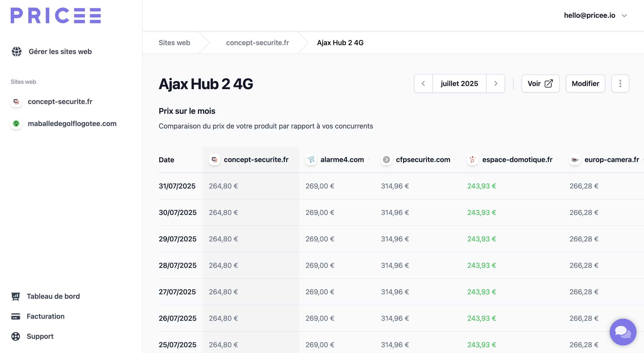Image resolution: width=644 pixels, height=353 pixels.
Task: Click the Voir button
Action: coord(540,84)
